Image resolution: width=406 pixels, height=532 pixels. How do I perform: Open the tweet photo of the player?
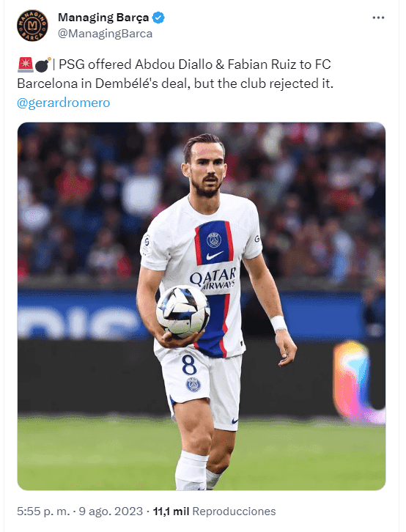point(202,306)
